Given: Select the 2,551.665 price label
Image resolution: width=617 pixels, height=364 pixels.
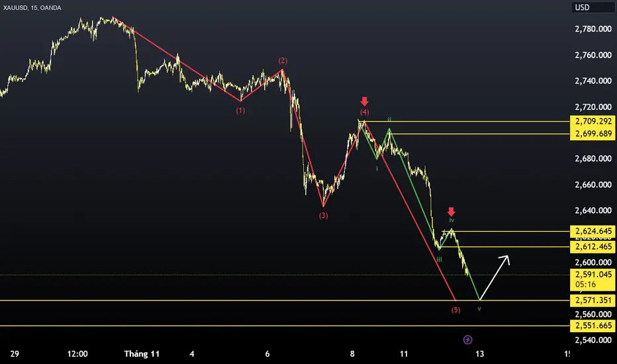Looking at the screenshot, I should 593,326.
